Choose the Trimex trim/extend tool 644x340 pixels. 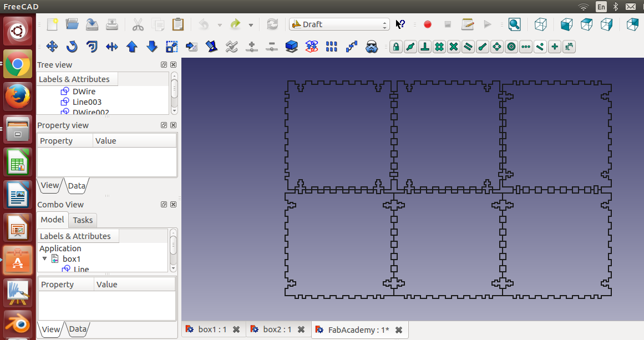coord(111,47)
